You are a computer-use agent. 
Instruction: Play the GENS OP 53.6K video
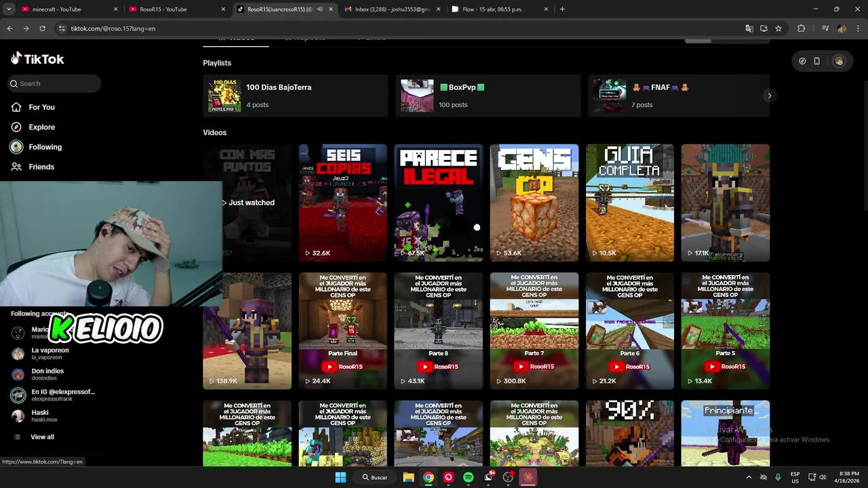click(x=534, y=203)
